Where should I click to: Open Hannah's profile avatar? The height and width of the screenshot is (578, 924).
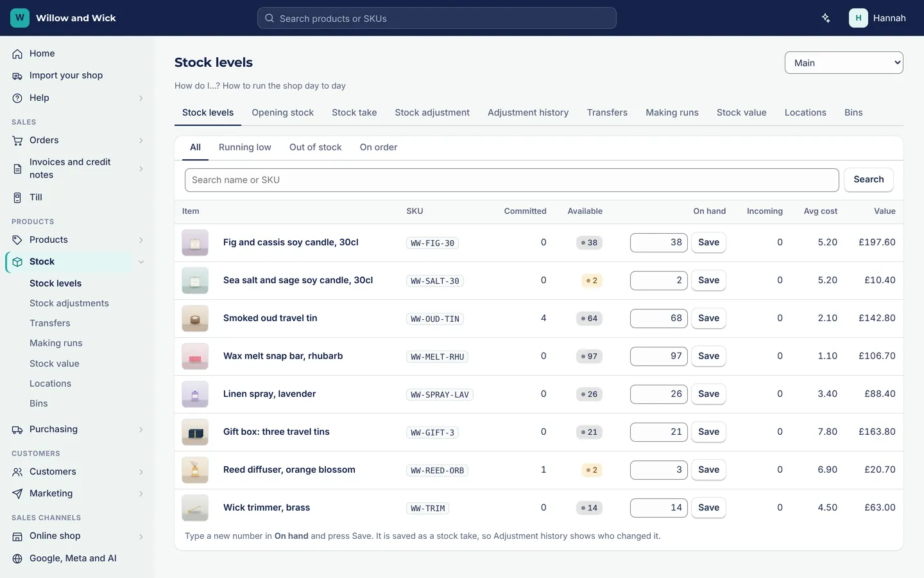point(858,18)
